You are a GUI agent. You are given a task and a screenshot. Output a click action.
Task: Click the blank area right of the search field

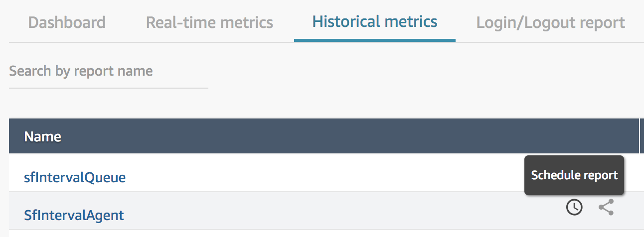[424, 71]
